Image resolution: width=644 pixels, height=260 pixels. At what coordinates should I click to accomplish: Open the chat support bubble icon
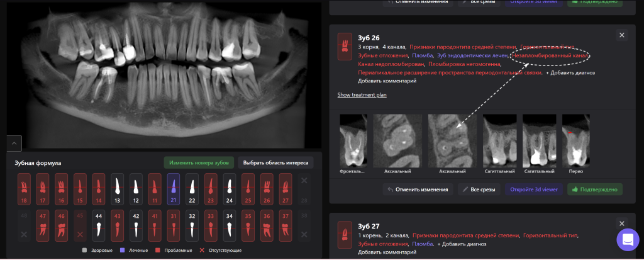[628, 239]
